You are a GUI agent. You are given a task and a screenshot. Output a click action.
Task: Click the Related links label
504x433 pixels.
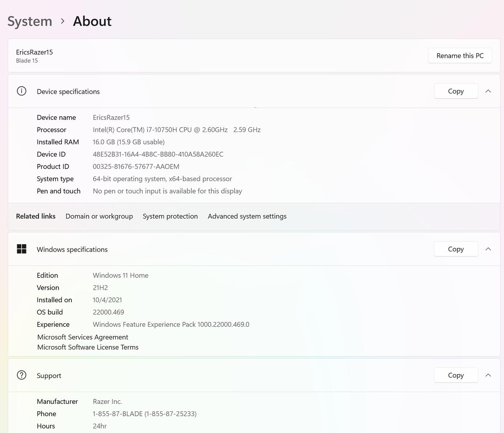[x=36, y=216]
